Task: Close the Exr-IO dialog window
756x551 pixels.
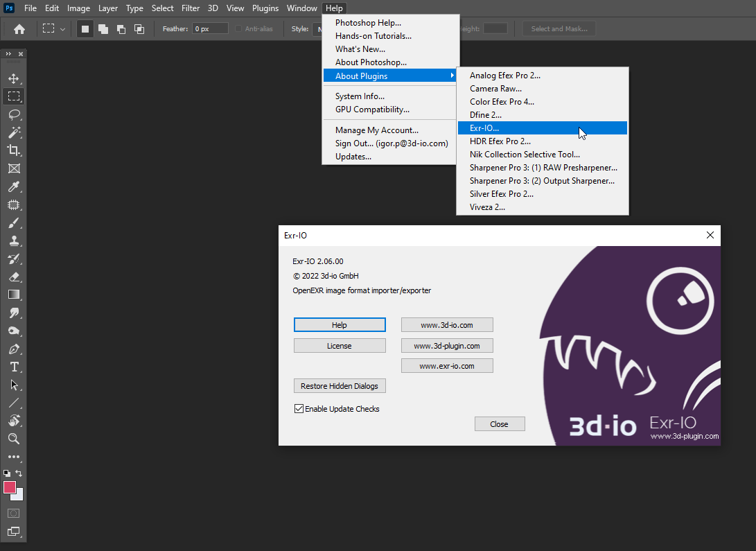Action: 710,235
